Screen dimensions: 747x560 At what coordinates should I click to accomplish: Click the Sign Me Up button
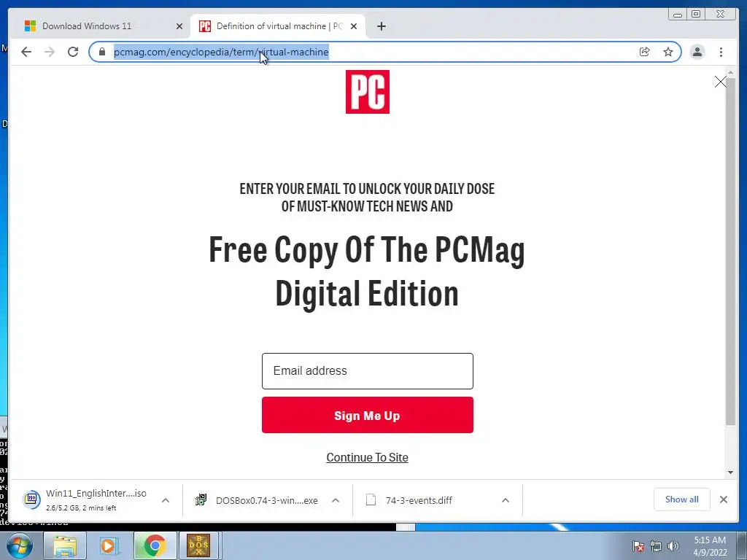(x=368, y=415)
